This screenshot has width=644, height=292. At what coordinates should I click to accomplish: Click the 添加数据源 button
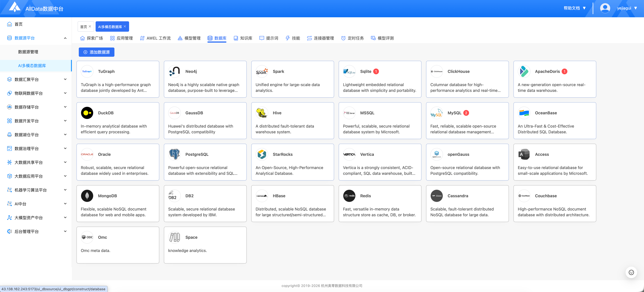[x=96, y=52]
